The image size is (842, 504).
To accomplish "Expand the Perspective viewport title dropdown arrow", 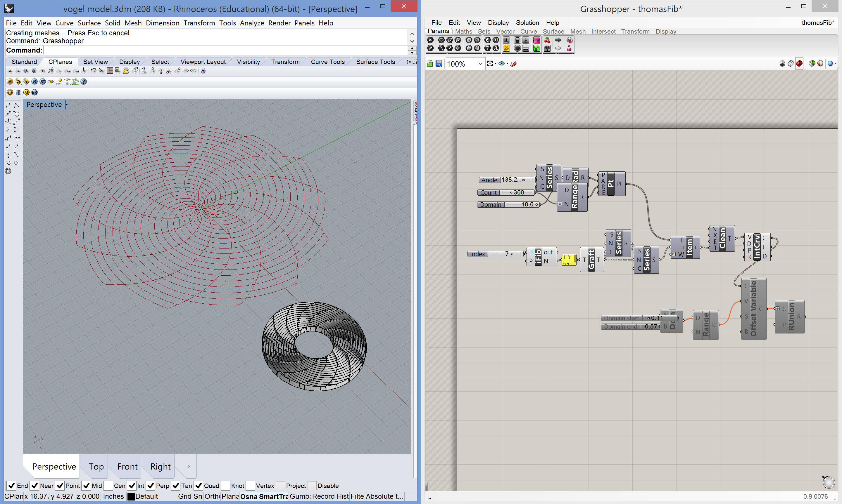I will pyautogui.click(x=67, y=105).
